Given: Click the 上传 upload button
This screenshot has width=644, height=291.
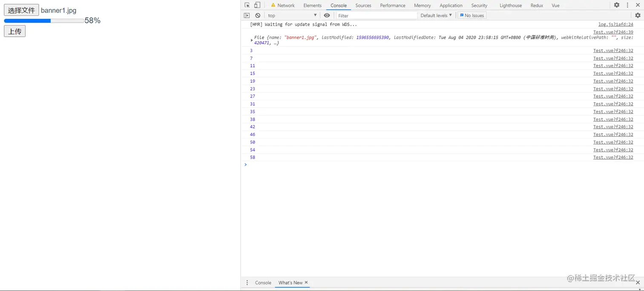Looking at the screenshot, I should (x=15, y=31).
